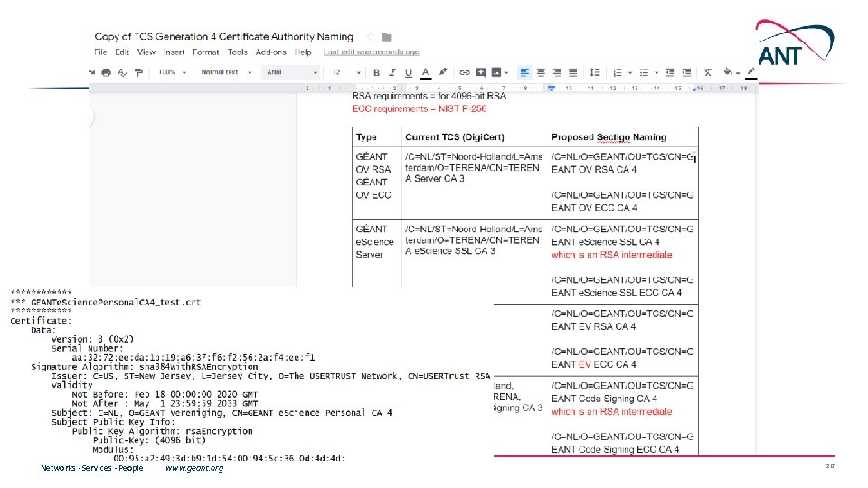Click the document title to rename it
Screen dimensions: 868x488
223,36
